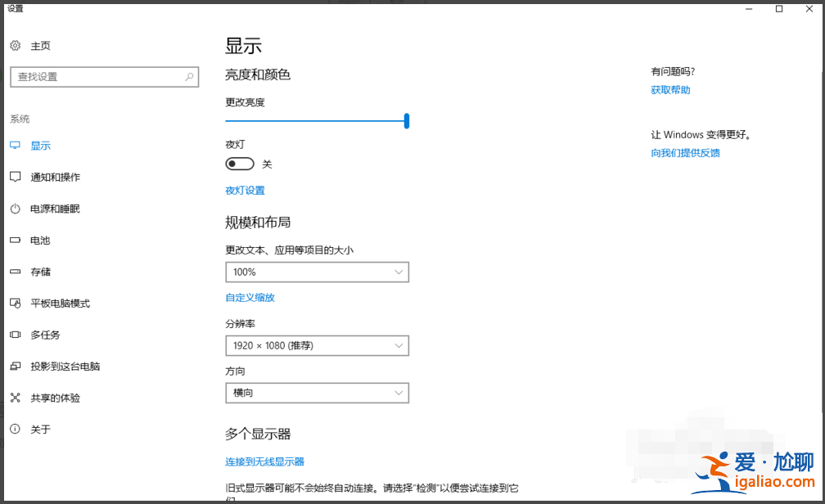
Task: Toggle the 夜灯 switch on
Action: (x=240, y=164)
